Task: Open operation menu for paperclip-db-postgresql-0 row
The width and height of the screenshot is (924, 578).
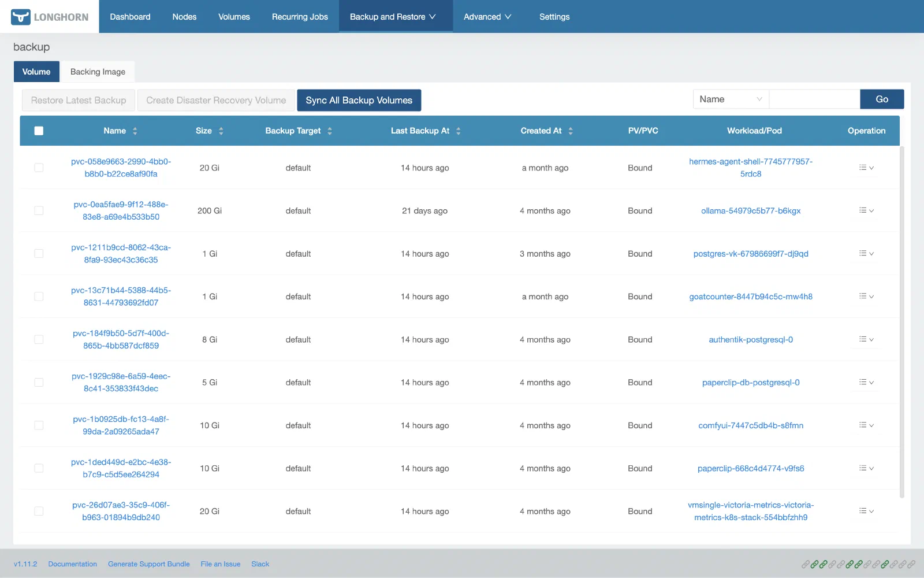Action: click(866, 382)
